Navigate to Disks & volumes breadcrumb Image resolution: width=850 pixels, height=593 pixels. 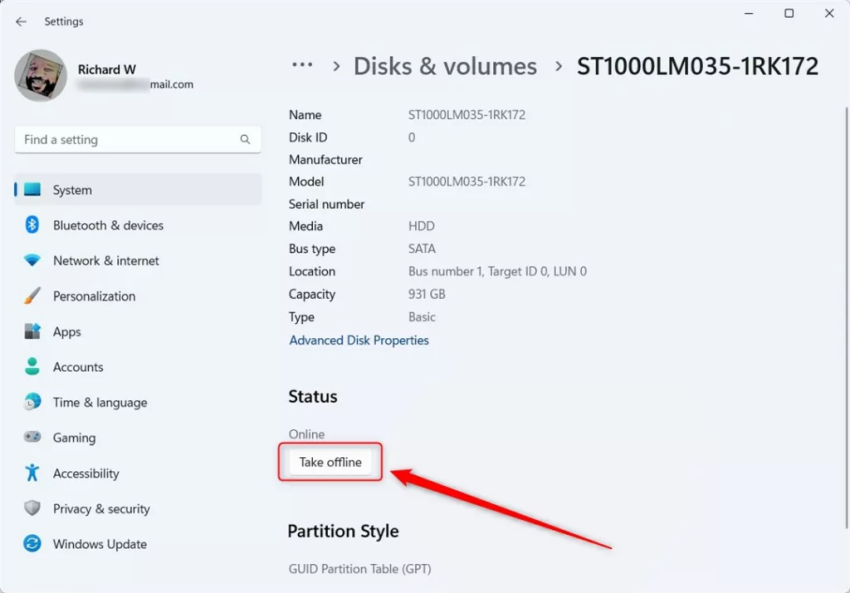click(x=445, y=67)
